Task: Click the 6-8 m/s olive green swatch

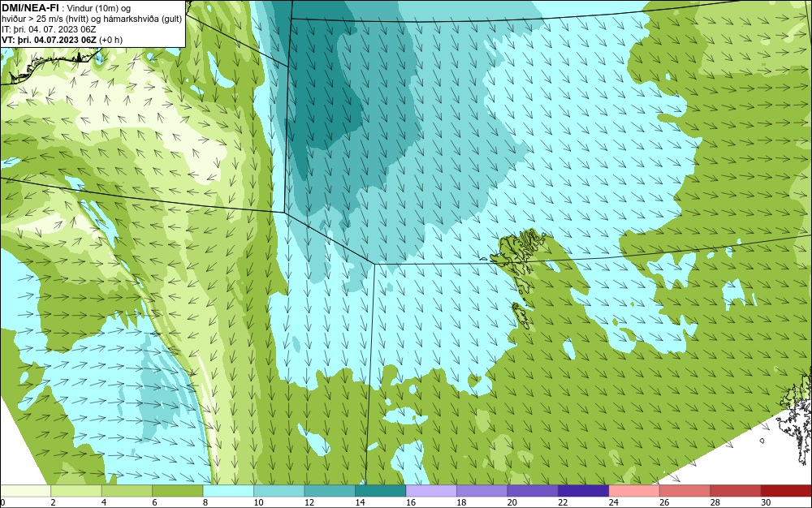Action: click(x=178, y=491)
